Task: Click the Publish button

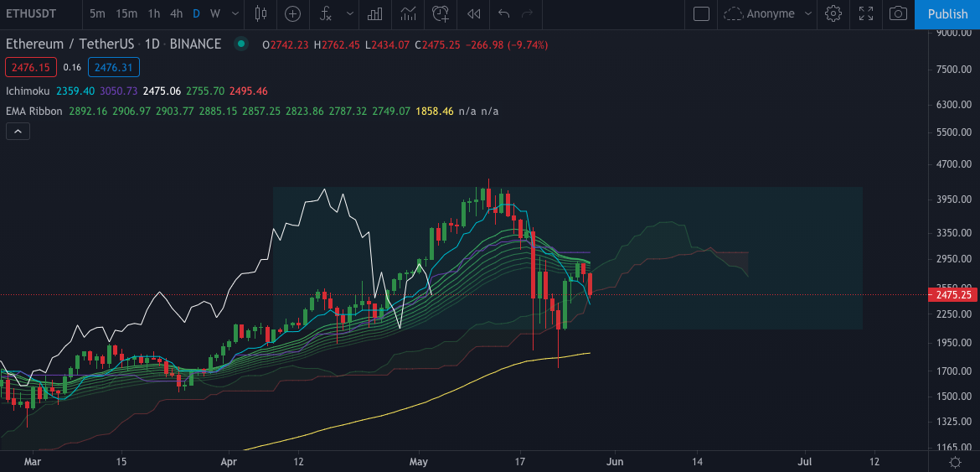Action: pos(947,13)
